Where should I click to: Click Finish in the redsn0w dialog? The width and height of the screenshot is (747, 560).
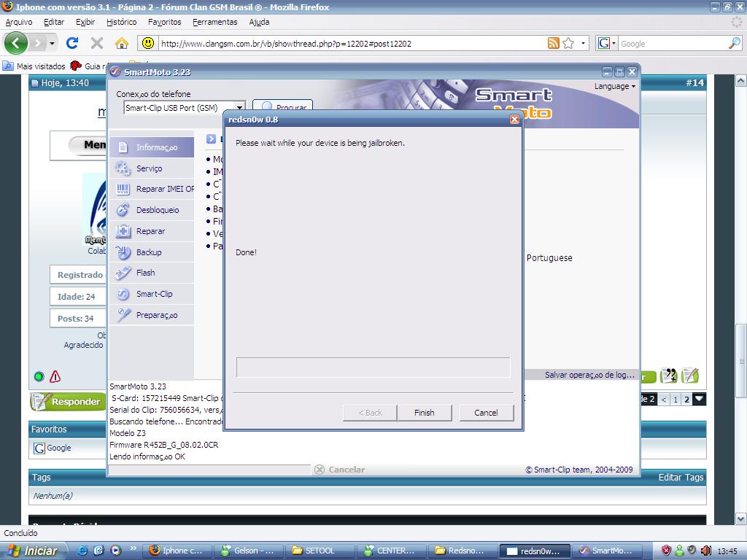(424, 413)
